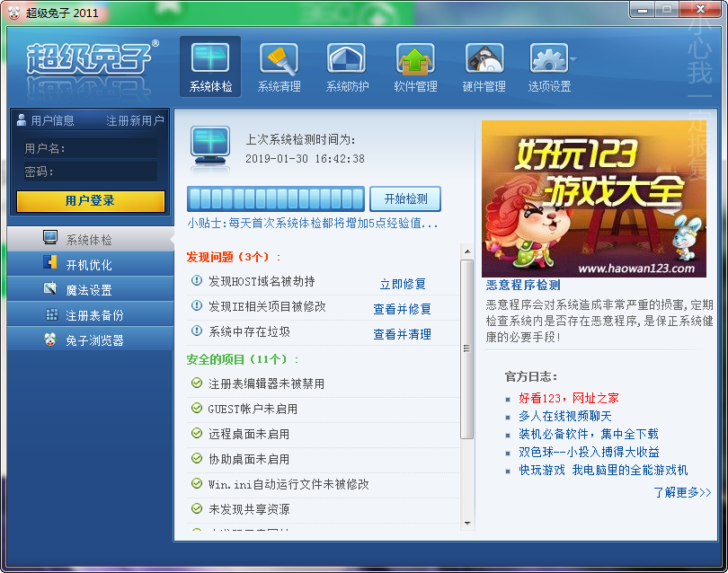The width and height of the screenshot is (728, 573).
Task: Click the 用户登录 button
Action: pyautogui.click(x=91, y=201)
